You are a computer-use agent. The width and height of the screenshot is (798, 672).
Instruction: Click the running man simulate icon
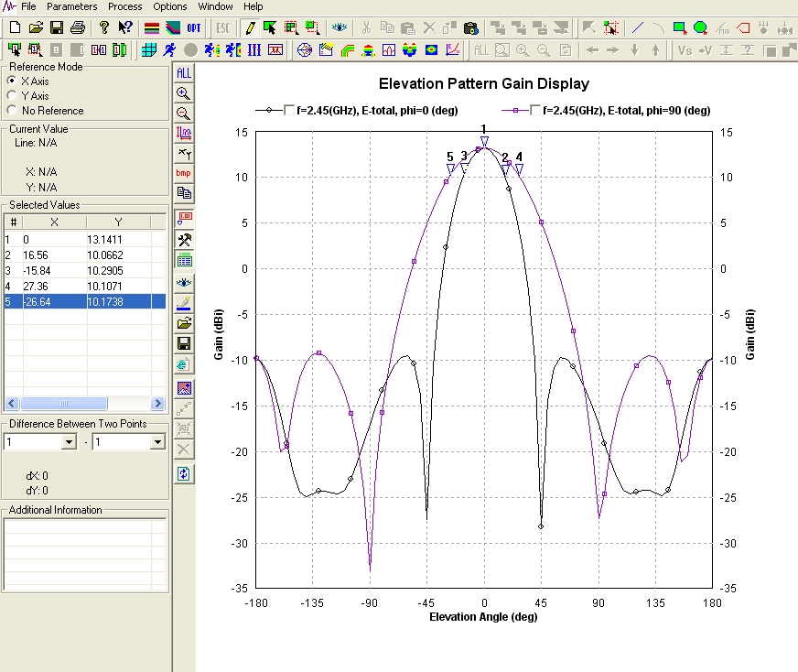pos(171,49)
